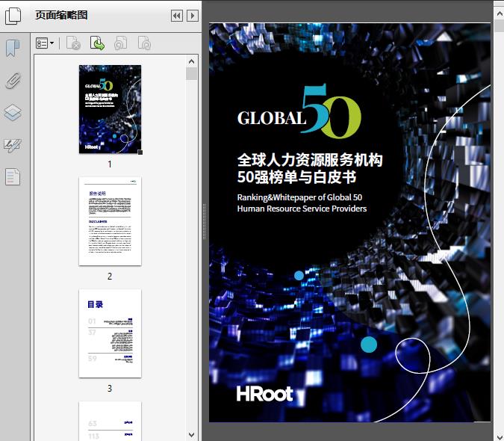Open the Layers panel
Viewport: 504px width, 441px height.
coord(13,113)
